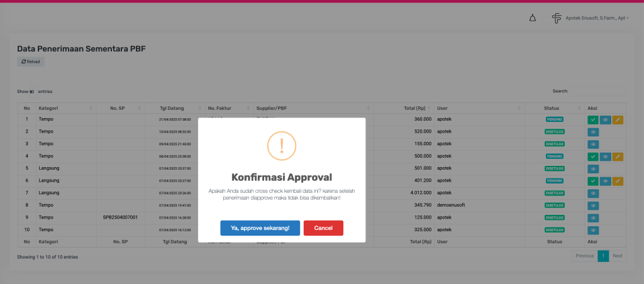The width and height of the screenshot is (644, 284).
Task: Click the yellow edit pencil in row 6
Action: (x=618, y=181)
